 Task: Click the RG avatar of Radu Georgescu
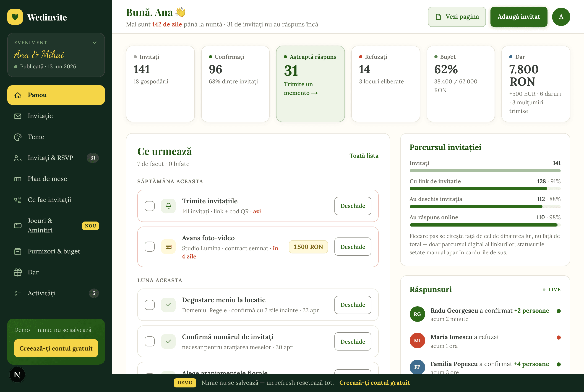(417, 314)
